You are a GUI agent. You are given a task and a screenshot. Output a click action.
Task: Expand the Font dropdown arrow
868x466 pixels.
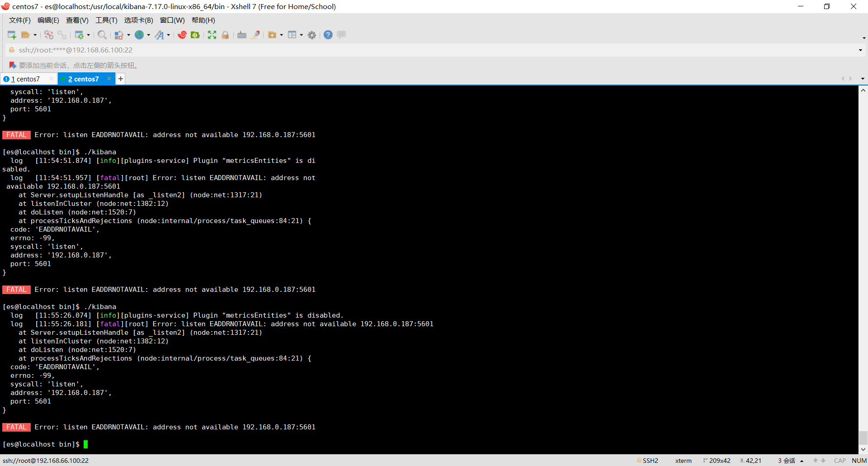[168, 35]
